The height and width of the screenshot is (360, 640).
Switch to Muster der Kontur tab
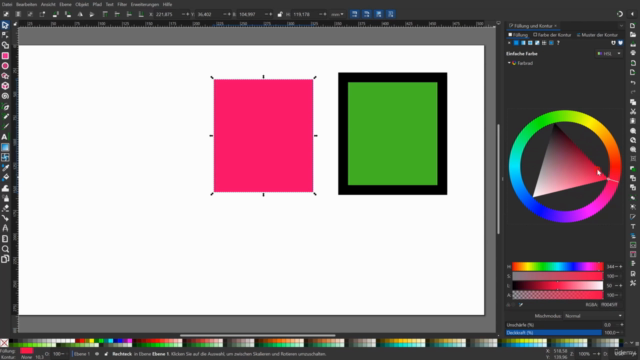pyautogui.click(x=597, y=35)
